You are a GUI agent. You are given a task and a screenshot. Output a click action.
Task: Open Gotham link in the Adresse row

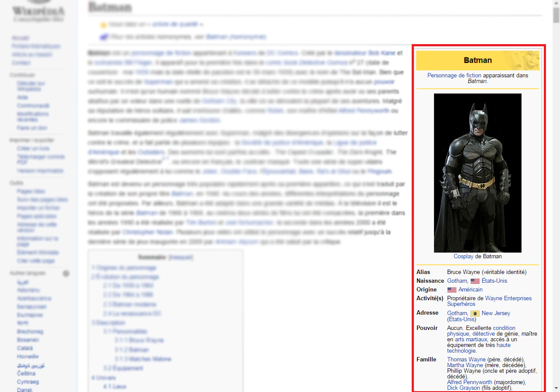point(457,313)
